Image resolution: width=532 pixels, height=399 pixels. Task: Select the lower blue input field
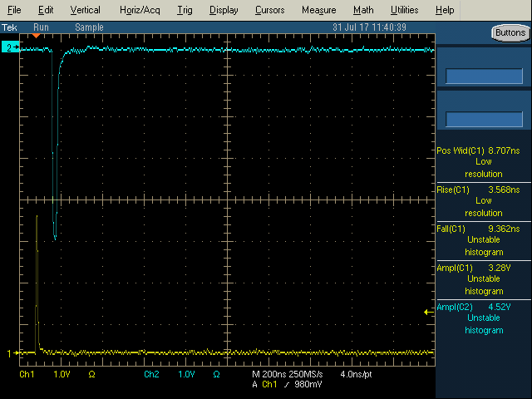(484, 119)
